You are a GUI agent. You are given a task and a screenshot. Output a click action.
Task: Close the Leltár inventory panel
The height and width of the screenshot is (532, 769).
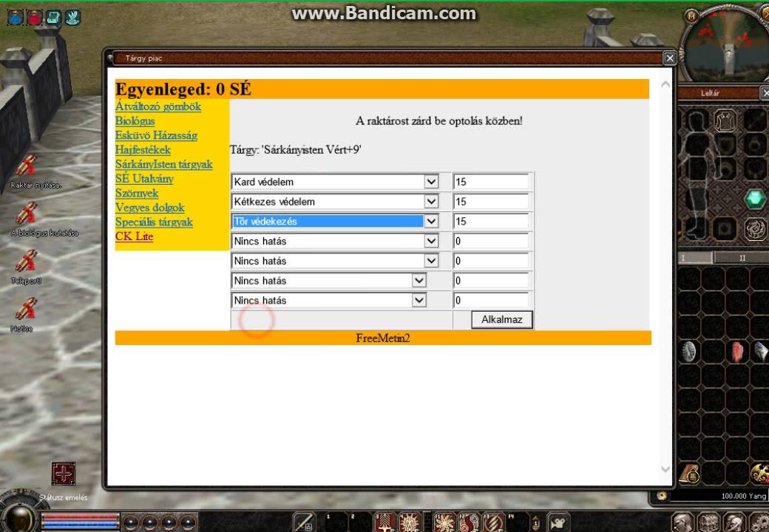pos(765,92)
